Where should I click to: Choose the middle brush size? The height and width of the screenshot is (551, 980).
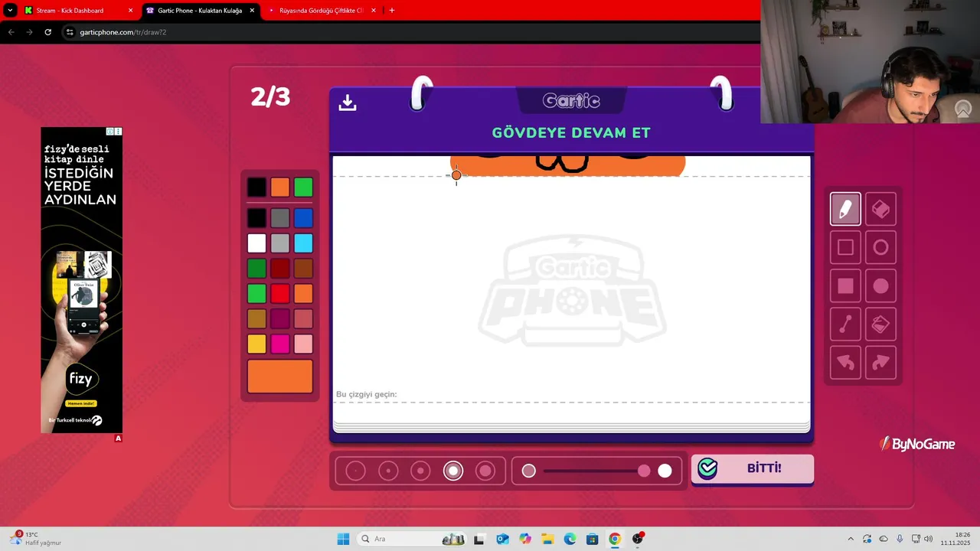[x=420, y=471]
